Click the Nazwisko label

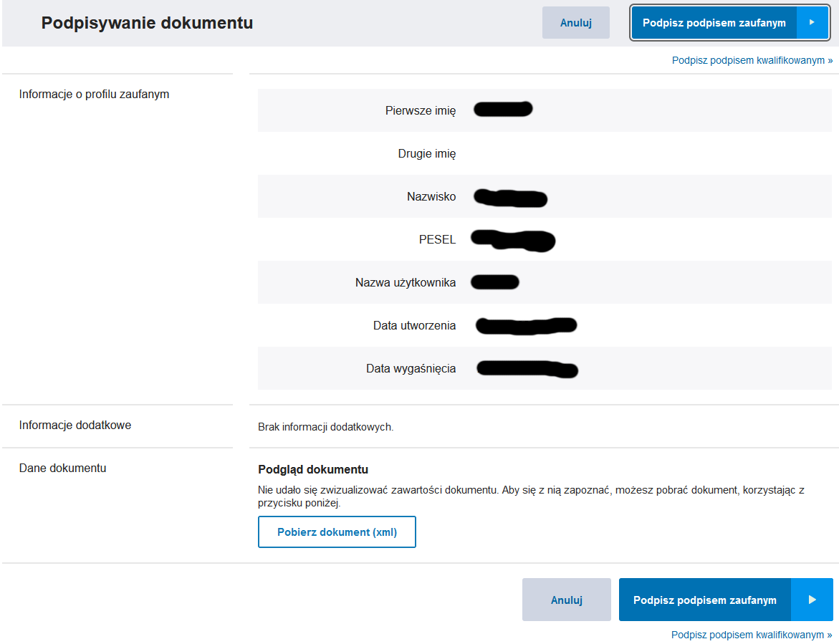pyautogui.click(x=431, y=197)
